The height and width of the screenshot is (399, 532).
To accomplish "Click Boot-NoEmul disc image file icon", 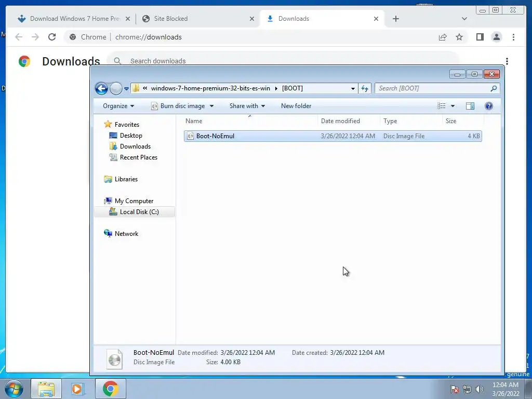I will tap(190, 136).
